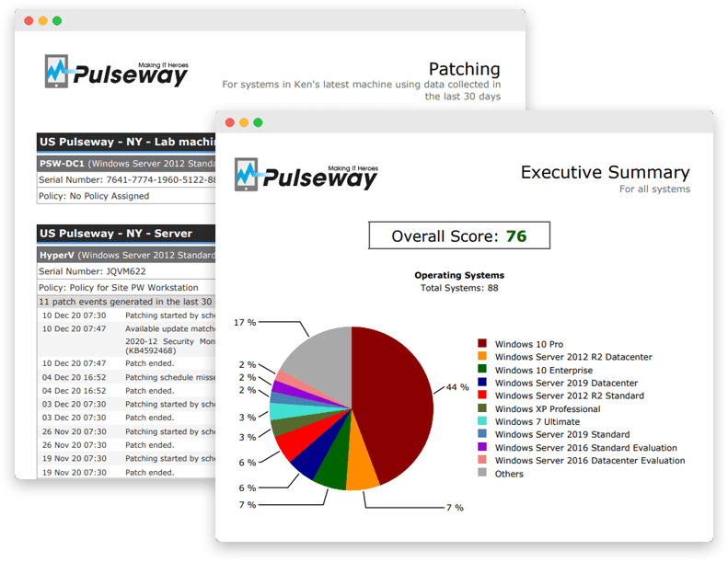This screenshot has height=562, width=728.
Task: Click the Windows Server 2016 Standard Evaluation purple swatch
Action: 482,447
